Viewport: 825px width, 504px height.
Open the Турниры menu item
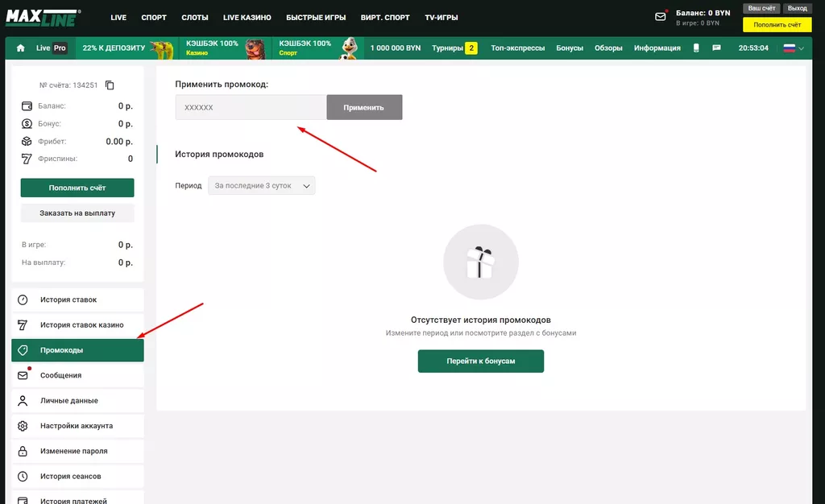(x=454, y=48)
